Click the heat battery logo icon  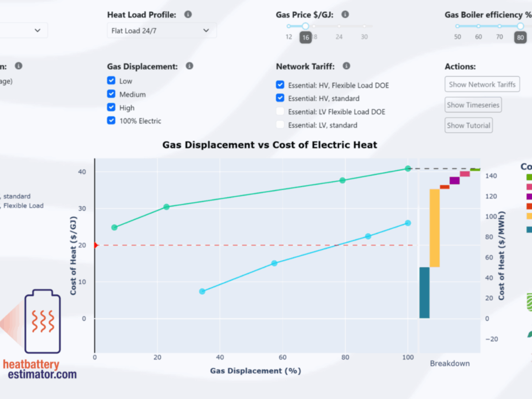[42, 321]
